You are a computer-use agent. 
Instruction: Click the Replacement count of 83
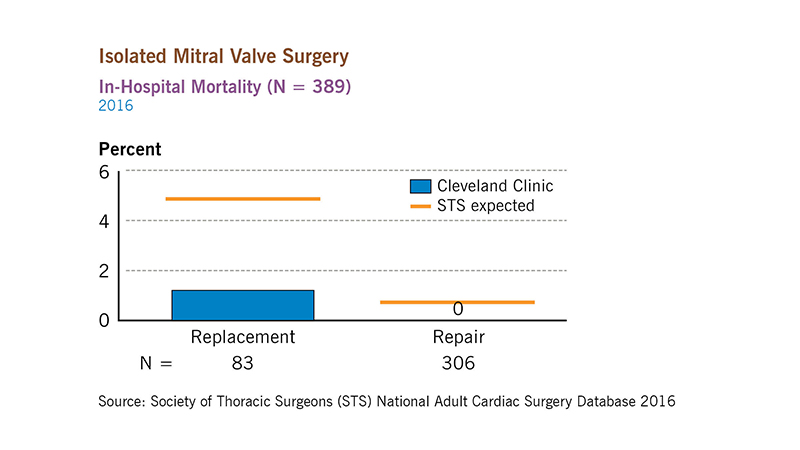(243, 363)
